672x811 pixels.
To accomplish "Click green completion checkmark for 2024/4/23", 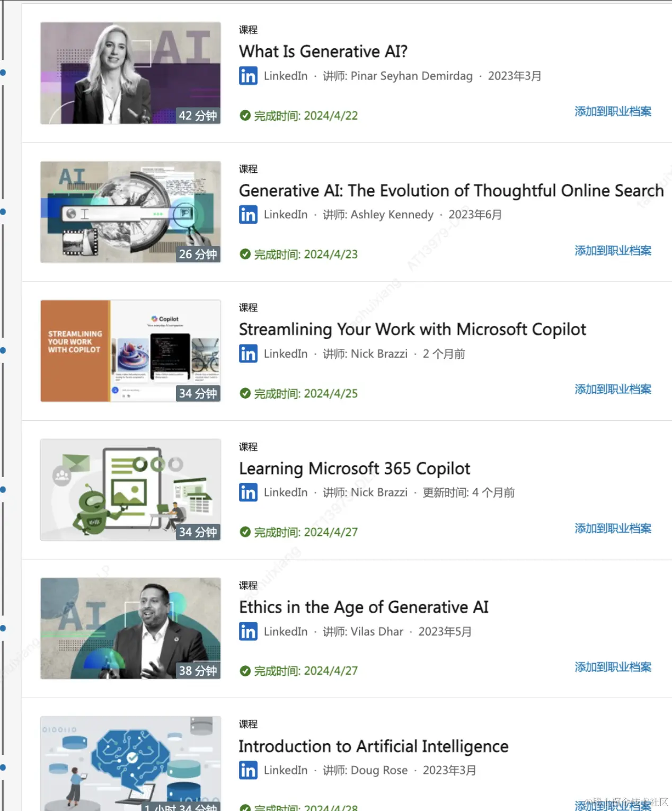I will pyautogui.click(x=245, y=254).
